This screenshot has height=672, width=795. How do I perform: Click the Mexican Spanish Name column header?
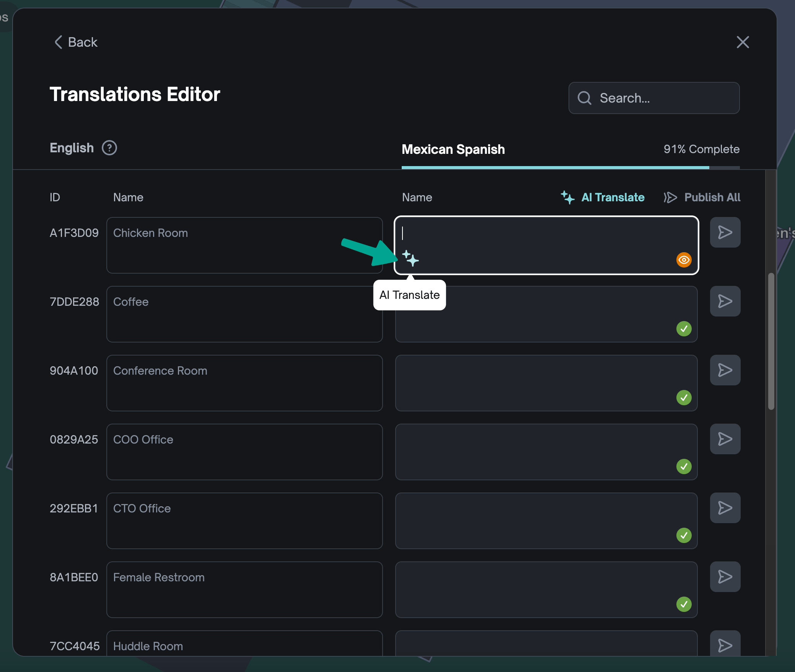(417, 197)
